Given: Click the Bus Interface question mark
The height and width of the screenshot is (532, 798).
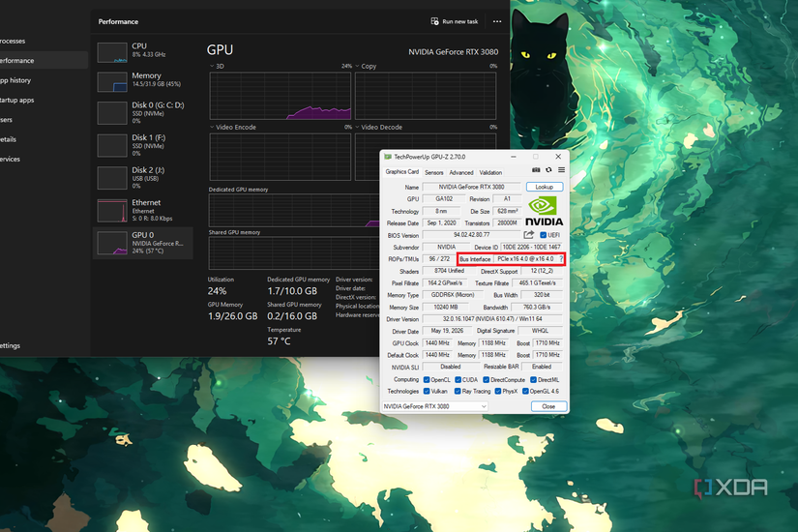Looking at the screenshot, I should [561, 259].
